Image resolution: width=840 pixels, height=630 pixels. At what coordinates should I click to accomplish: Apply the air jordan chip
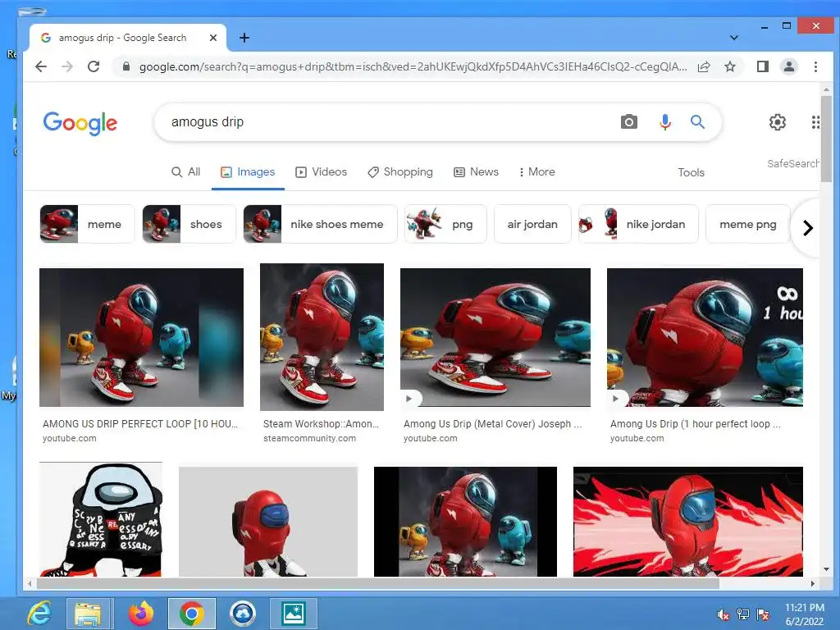(x=532, y=224)
